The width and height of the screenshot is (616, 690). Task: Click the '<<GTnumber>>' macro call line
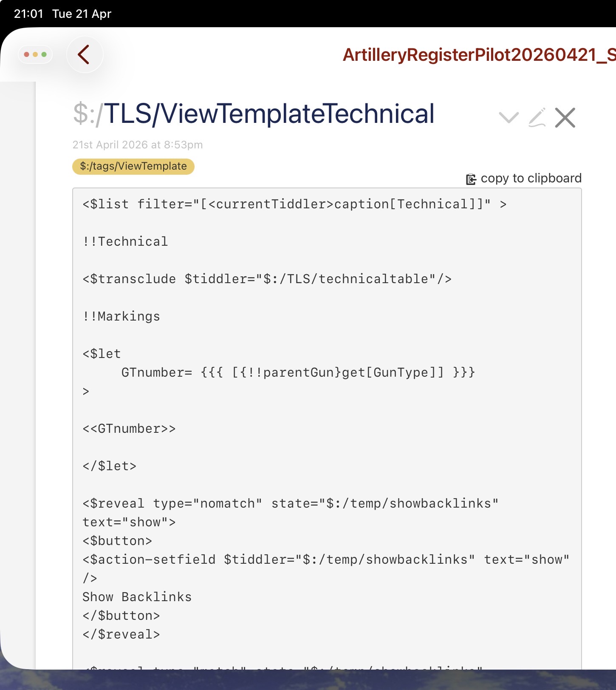[129, 429]
